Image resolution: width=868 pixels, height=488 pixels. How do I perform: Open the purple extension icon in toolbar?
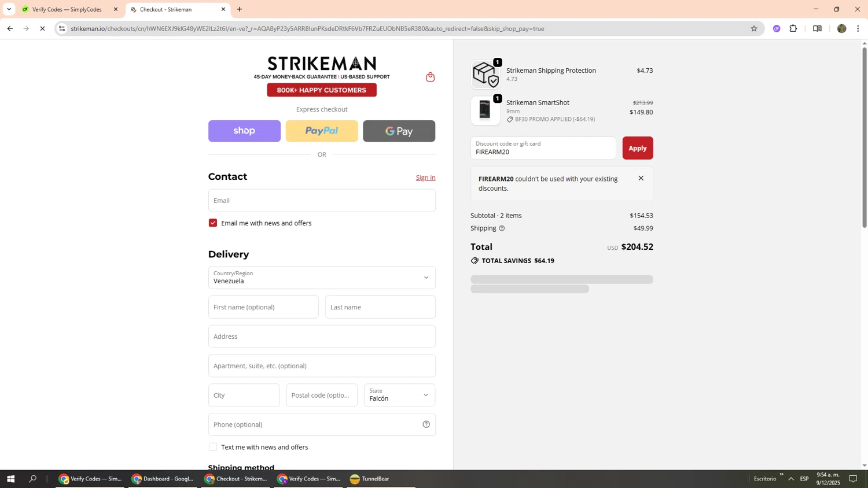(x=777, y=28)
